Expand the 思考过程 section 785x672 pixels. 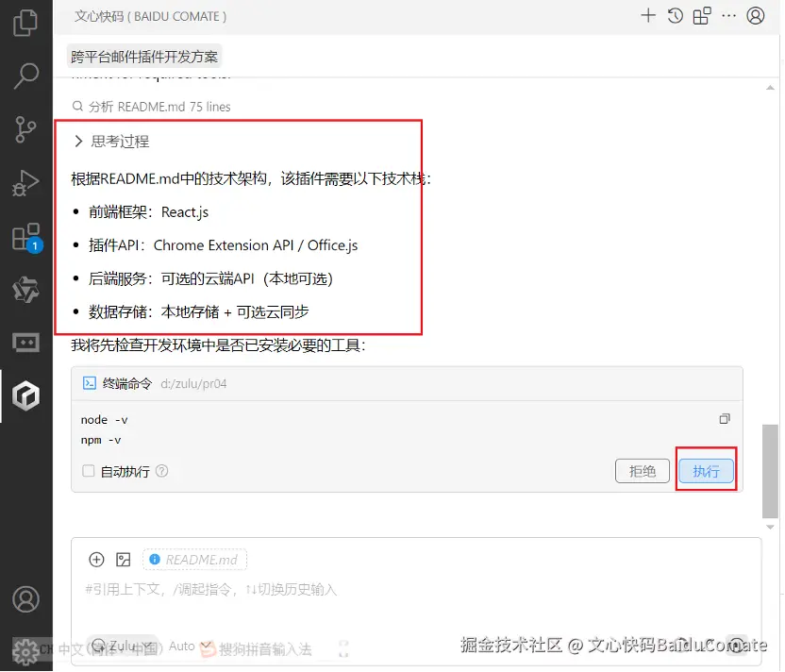tap(111, 142)
